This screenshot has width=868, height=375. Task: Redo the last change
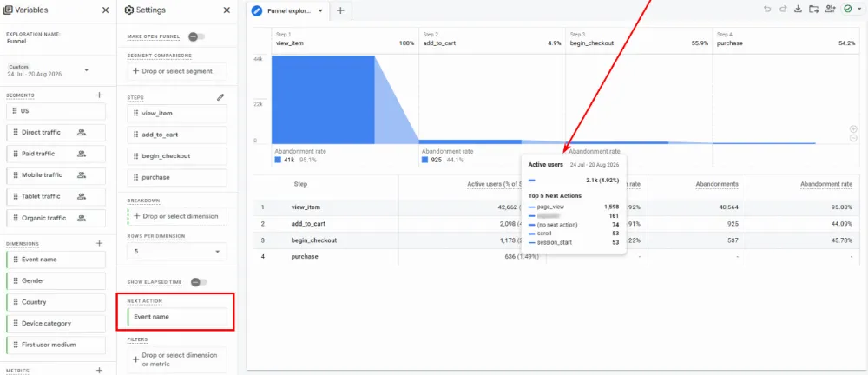click(x=782, y=10)
